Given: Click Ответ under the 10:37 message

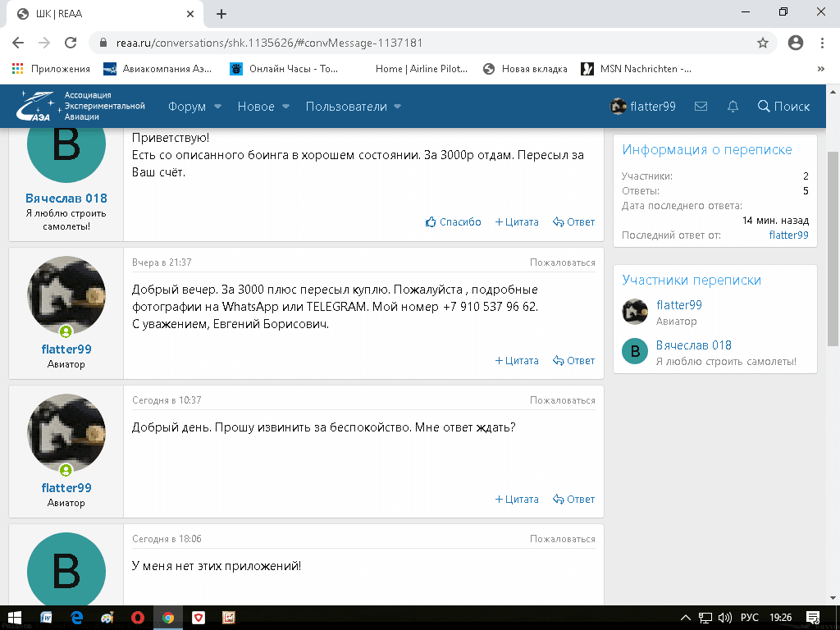Looking at the screenshot, I should [x=574, y=499].
